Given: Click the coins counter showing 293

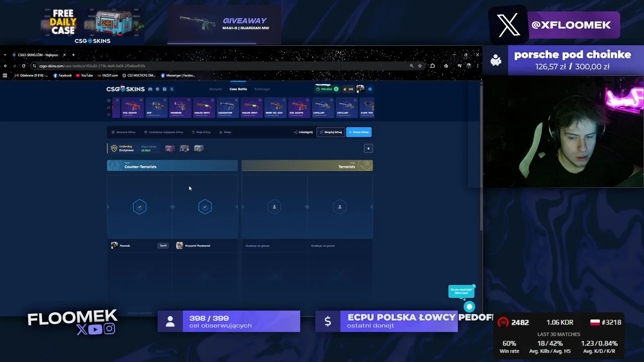Looking at the screenshot, I should click(x=348, y=89).
